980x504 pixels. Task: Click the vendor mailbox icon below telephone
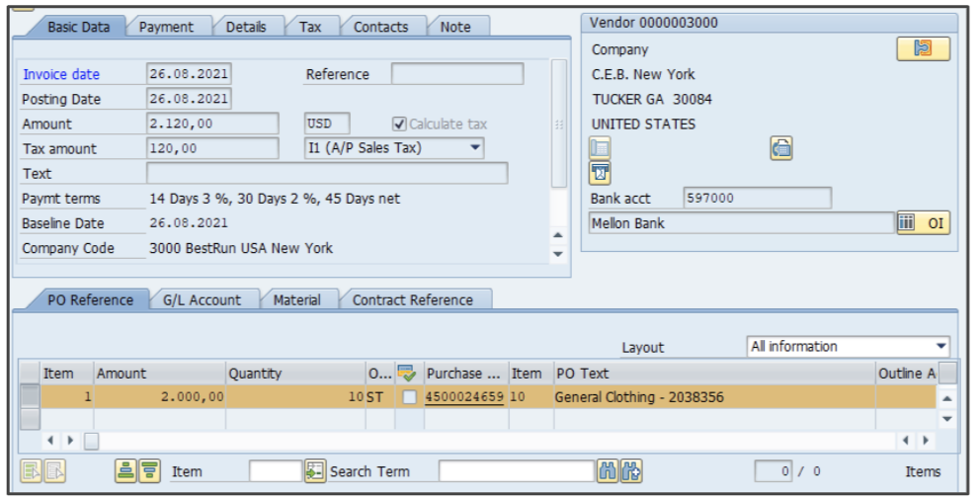coord(600,173)
